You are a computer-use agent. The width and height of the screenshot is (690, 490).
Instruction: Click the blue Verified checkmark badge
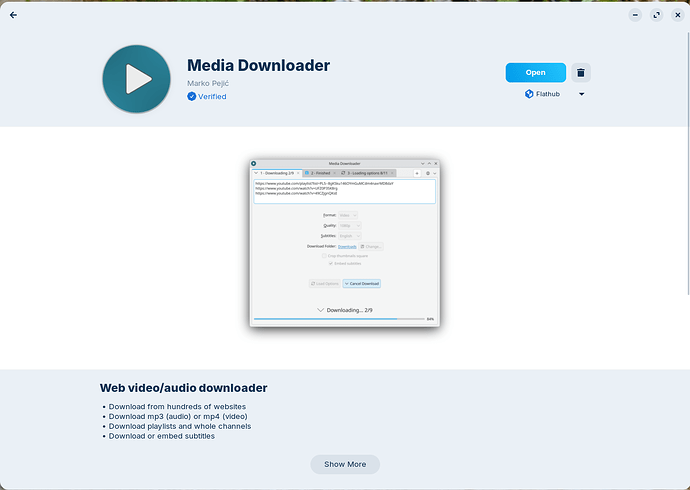tap(191, 96)
